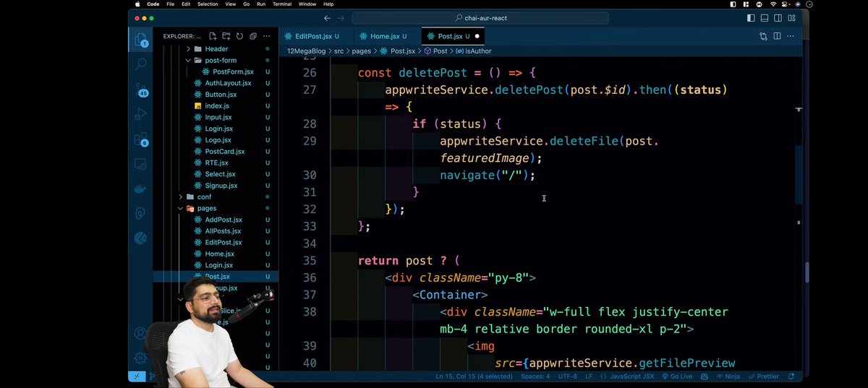Open the Extensions view with badge 6

141,139
